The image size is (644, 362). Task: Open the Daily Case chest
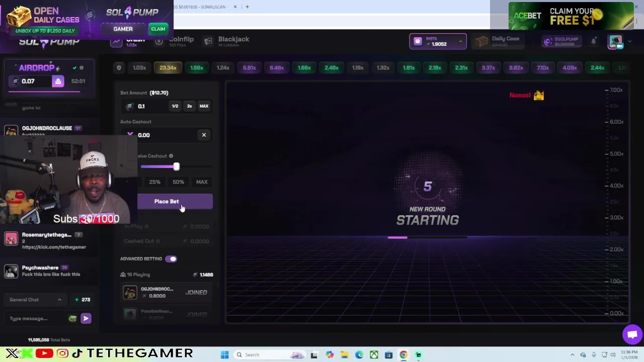481,42
